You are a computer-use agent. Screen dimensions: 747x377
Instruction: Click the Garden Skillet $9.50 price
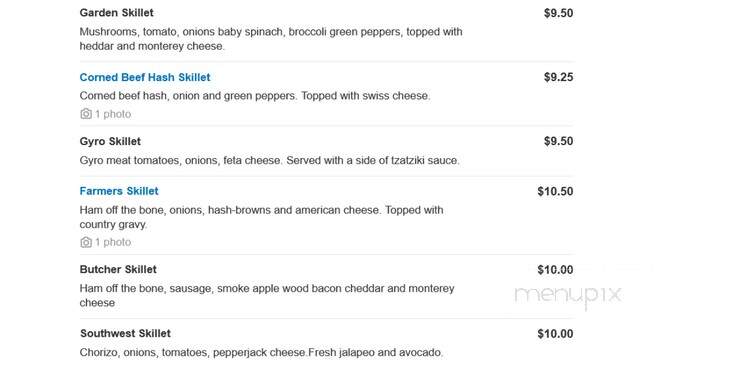558,13
